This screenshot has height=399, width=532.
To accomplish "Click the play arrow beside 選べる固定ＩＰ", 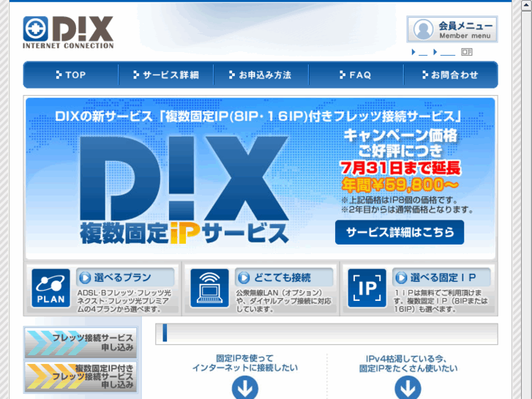I will [401, 277].
